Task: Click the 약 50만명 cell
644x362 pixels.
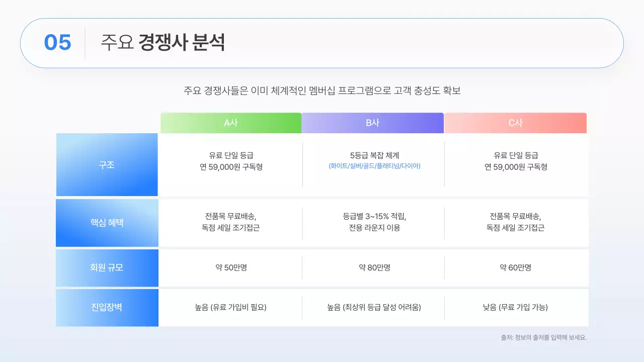Action: point(231,268)
